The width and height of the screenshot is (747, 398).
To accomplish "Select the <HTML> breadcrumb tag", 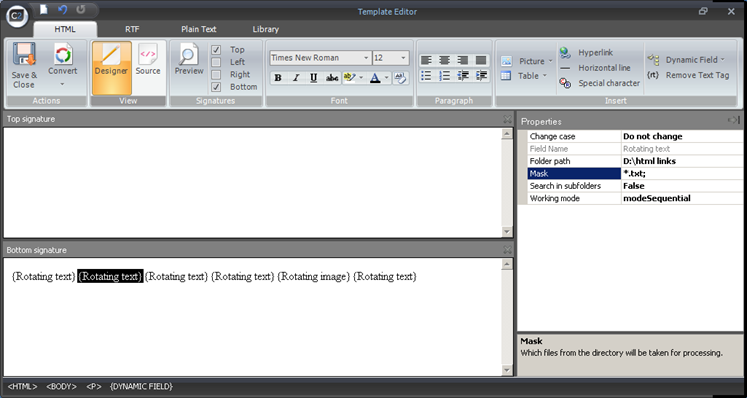I will [x=22, y=387].
